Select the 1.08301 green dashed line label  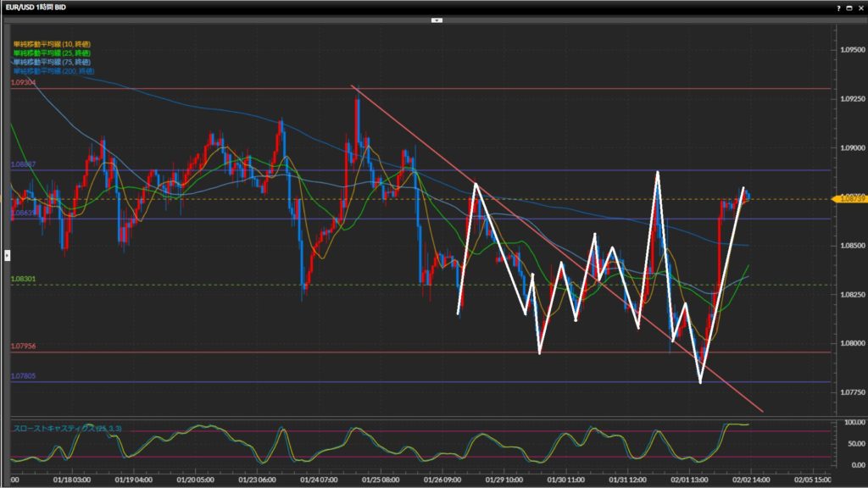pos(23,279)
